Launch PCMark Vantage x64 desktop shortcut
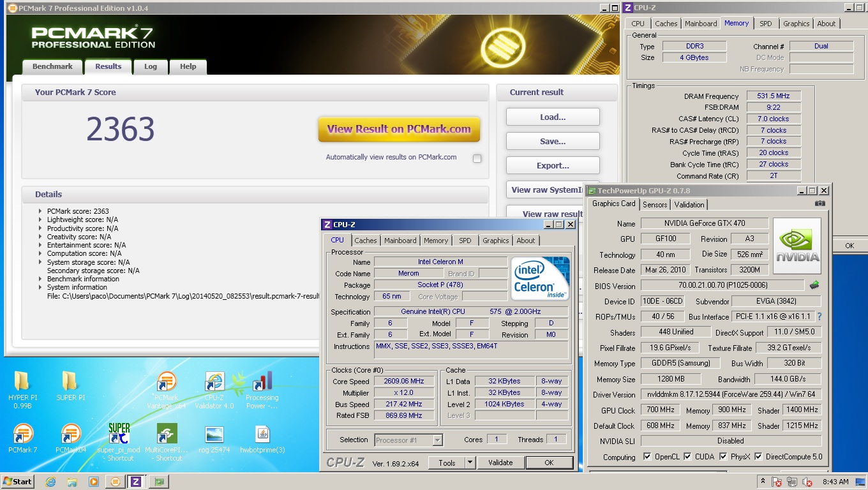The height and width of the screenshot is (490, 868). pos(167,389)
